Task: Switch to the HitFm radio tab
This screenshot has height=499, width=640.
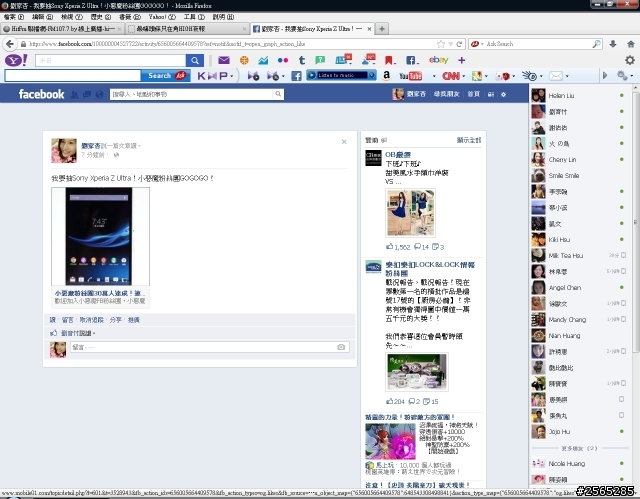Action: (62, 29)
